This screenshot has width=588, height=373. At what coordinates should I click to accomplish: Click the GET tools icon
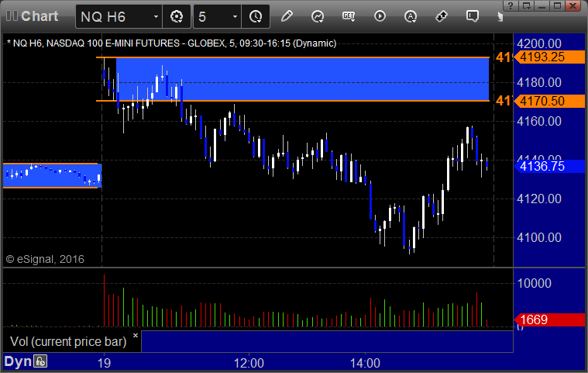pyautogui.click(x=349, y=16)
